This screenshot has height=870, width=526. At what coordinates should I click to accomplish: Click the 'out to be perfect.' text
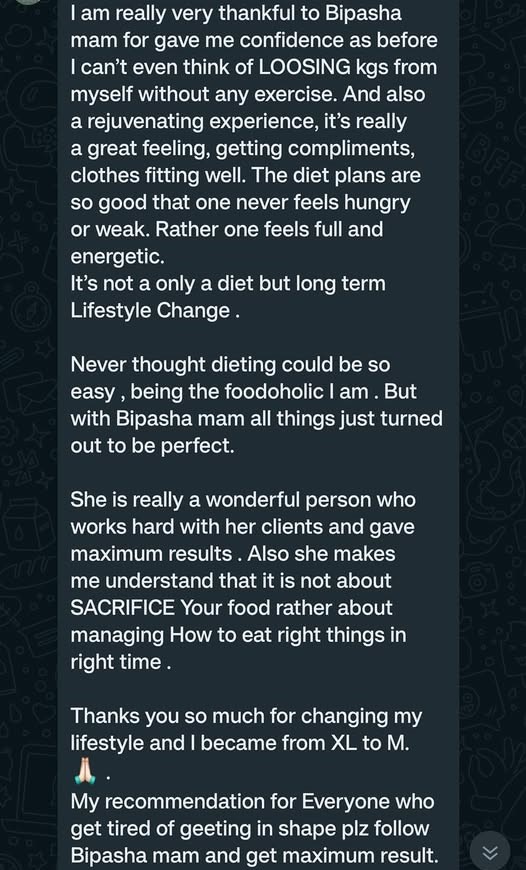(x=152, y=446)
